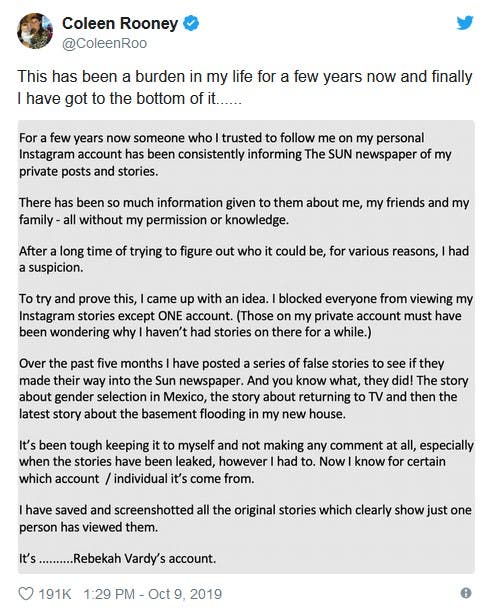Click the paragraph mentioning permission or knowledge
490x613 pixels.
[x=244, y=211]
